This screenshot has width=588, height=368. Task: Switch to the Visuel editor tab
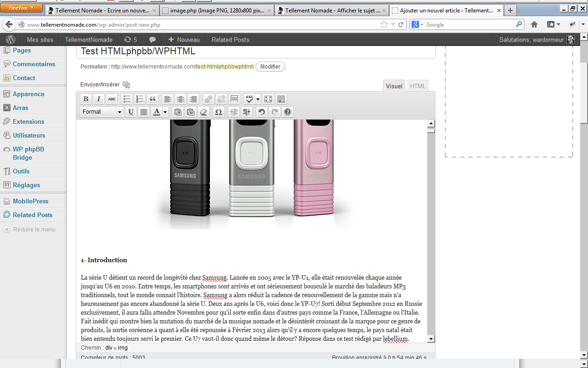[394, 86]
